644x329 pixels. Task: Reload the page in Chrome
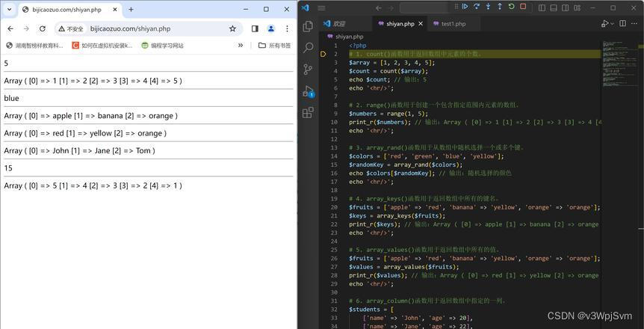[43, 28]
